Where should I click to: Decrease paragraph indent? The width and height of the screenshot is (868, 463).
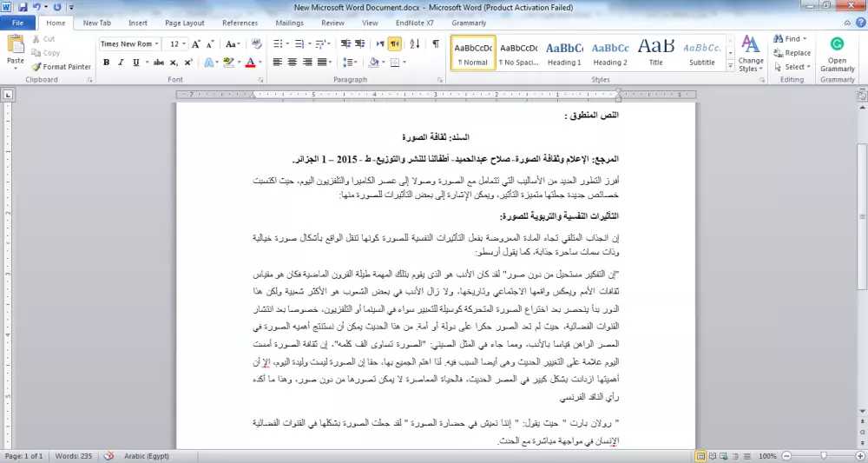click(345, 43)
